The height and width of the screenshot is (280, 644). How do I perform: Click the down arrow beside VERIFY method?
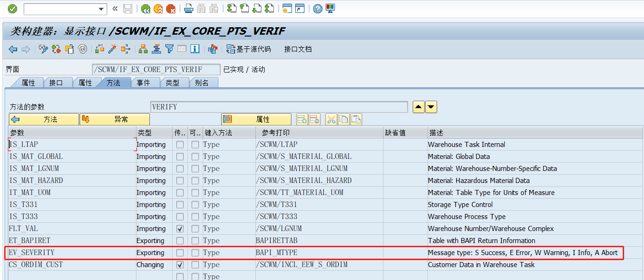click(x=431, y=107)
